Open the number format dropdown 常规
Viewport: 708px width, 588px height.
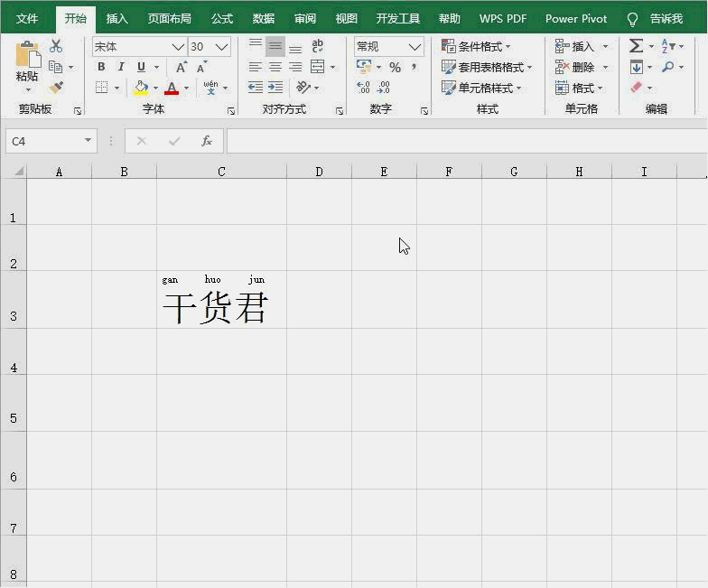click(415, 47)
